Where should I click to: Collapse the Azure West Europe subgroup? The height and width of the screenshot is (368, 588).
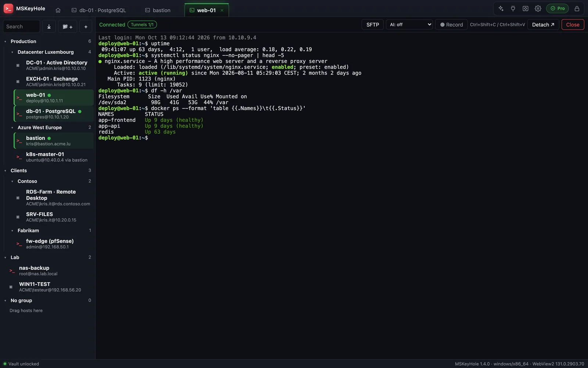click(x=12, y=128)
